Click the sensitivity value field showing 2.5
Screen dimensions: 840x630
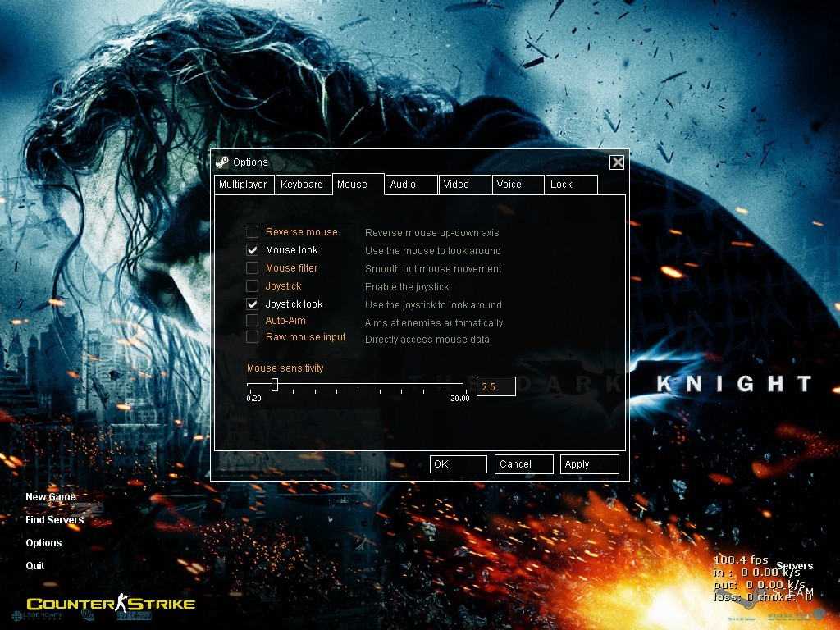point(495,386)
